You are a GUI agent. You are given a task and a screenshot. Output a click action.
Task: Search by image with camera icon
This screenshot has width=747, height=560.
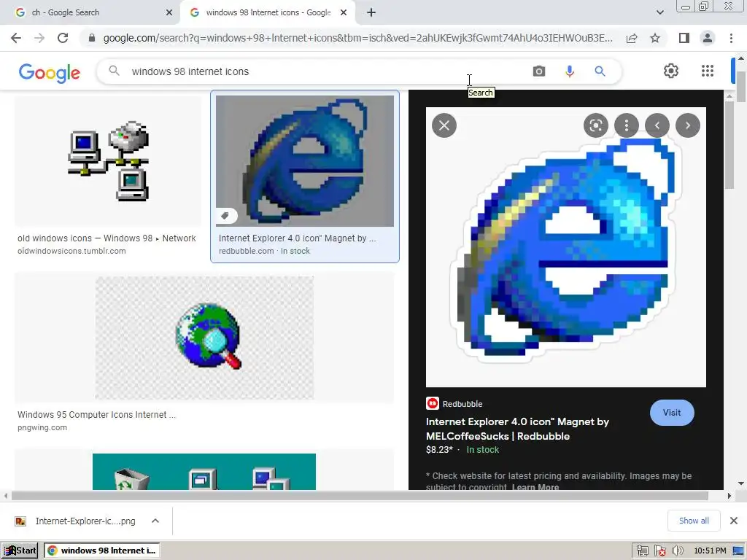[539, 71]
